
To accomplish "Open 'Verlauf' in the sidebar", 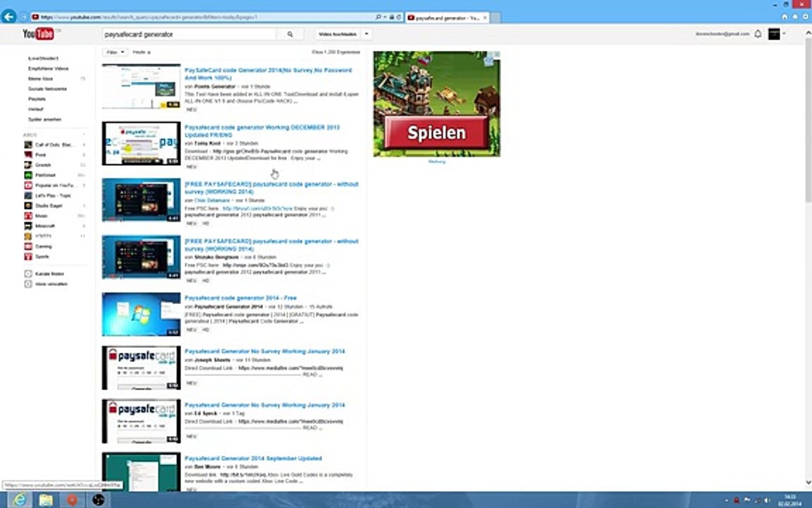I will [36, 109].
